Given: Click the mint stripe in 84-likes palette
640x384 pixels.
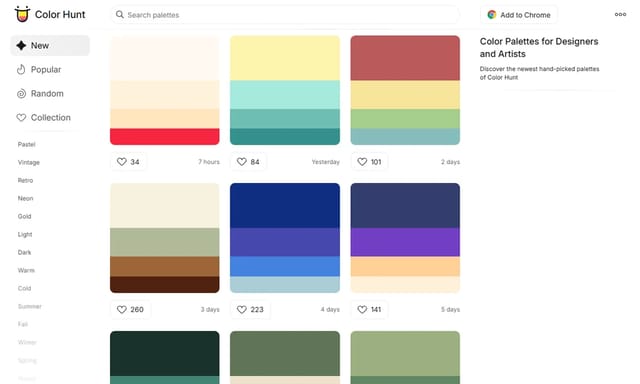Looking at the screenshot, I should (285, 95).
